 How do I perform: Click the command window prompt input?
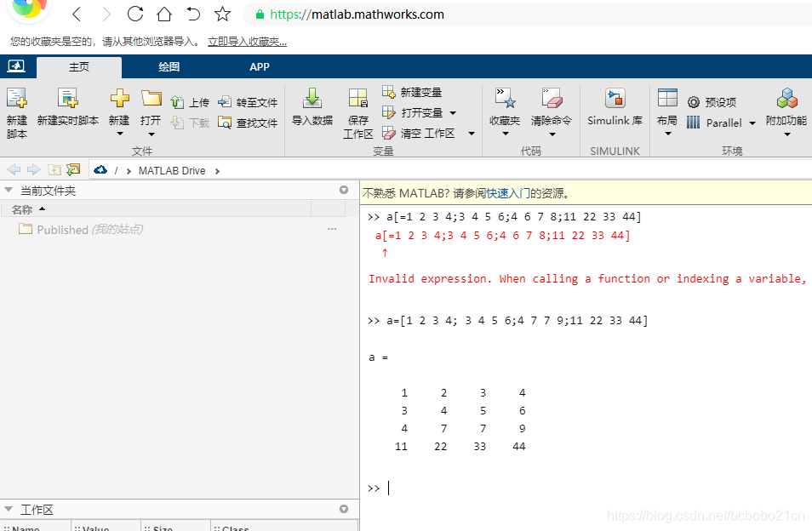[x=511, y=488]
